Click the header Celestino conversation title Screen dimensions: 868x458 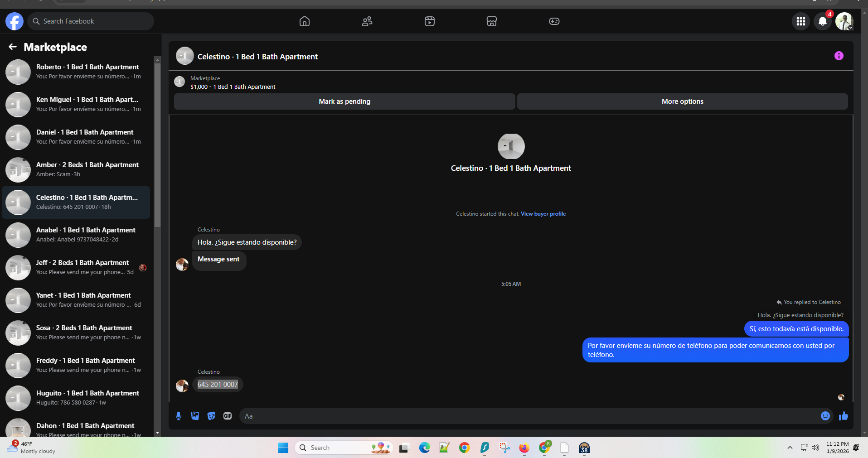click(x=257, y=57)
